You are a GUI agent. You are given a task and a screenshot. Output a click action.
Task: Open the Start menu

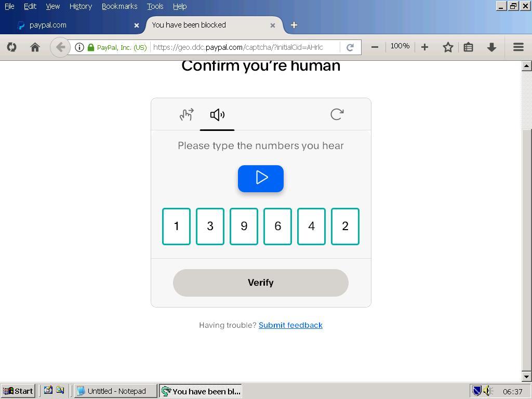pyautogui.click(x=18, y=391)
